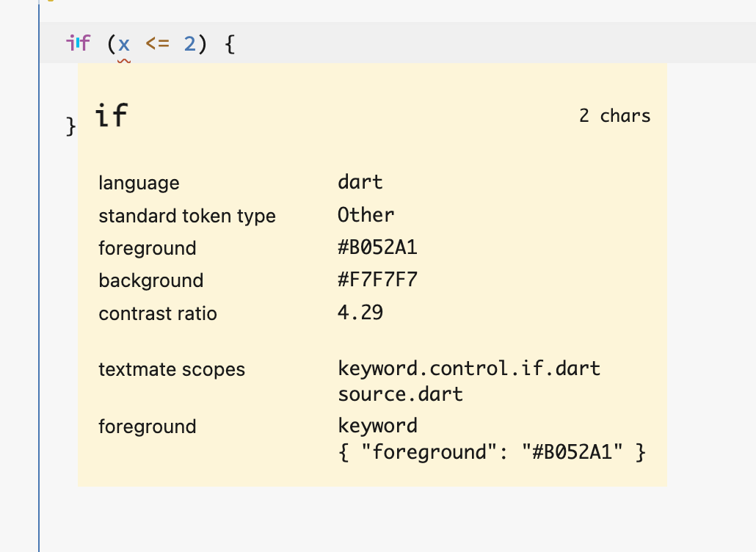Click the 2 chars label in hover corner

coord(615,115)
